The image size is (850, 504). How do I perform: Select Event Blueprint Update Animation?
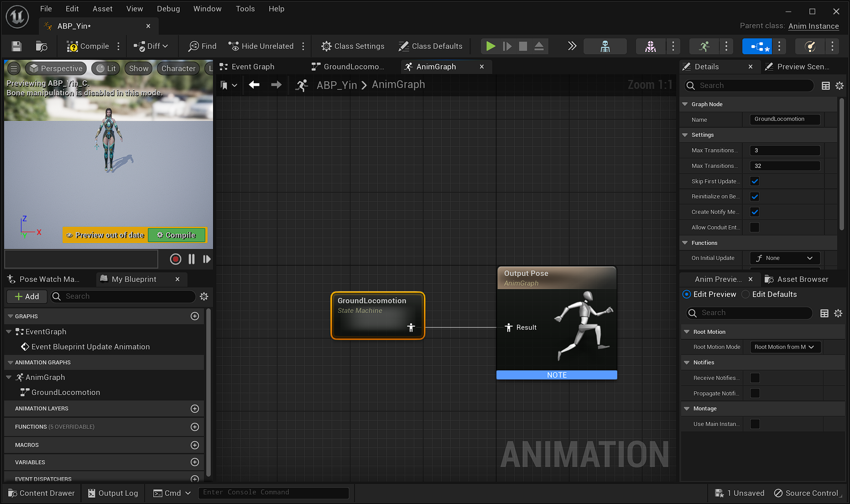(x=90, y=347)
